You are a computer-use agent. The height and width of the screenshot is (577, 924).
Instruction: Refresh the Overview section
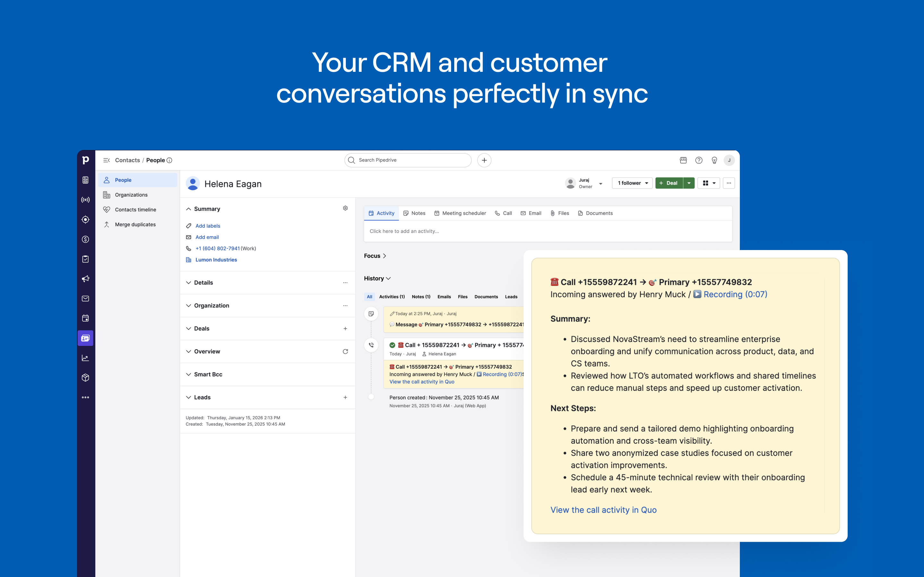[x=345, y=351]
